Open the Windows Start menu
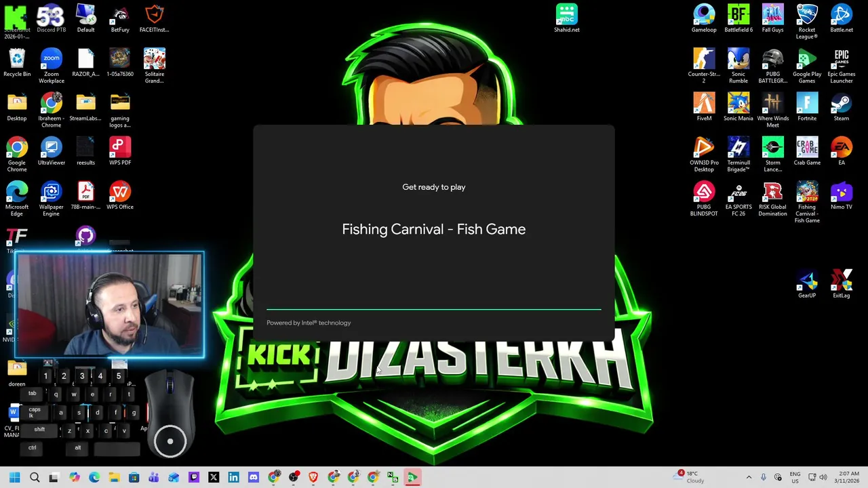The image size is (868, 488). tap(14, 478)
